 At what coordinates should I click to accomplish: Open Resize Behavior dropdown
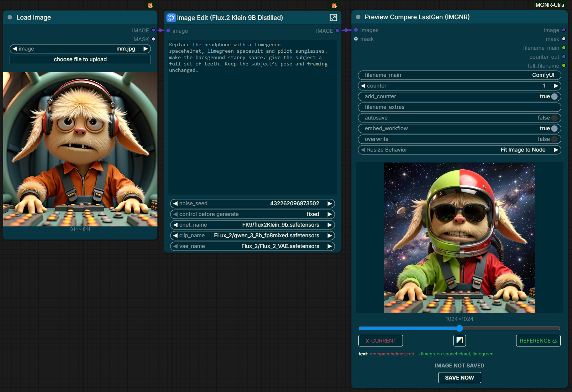pyautogui.click(x=460, y=150)
